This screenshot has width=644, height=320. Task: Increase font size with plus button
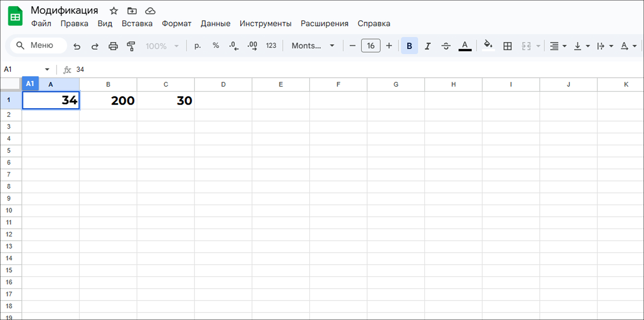pos(389,46)
